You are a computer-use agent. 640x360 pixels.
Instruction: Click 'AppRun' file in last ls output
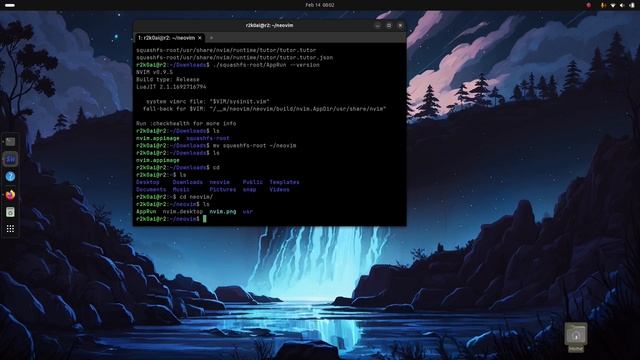[146, 211]
